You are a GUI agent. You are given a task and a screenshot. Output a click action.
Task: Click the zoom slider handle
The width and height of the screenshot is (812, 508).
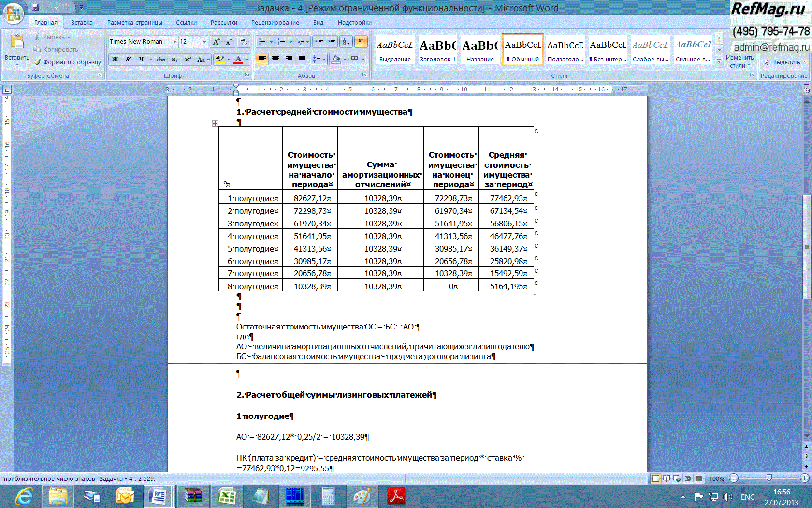click(x=769, y=478)
